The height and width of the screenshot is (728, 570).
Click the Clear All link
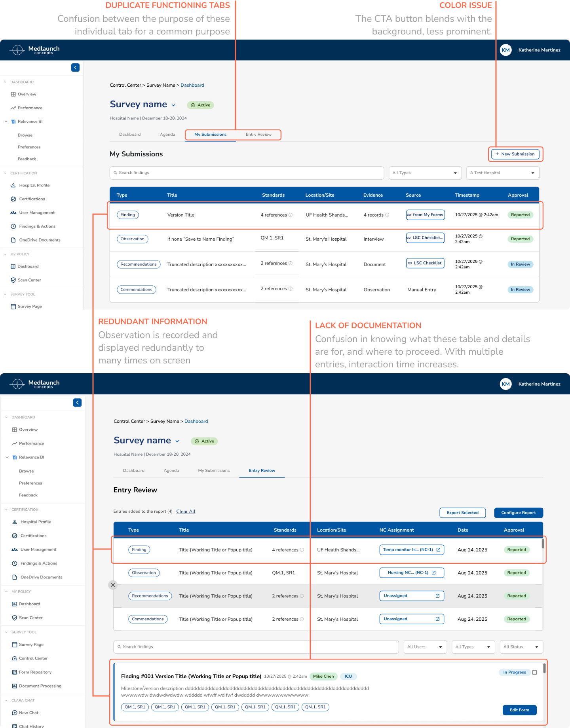(x=186, y=511)
